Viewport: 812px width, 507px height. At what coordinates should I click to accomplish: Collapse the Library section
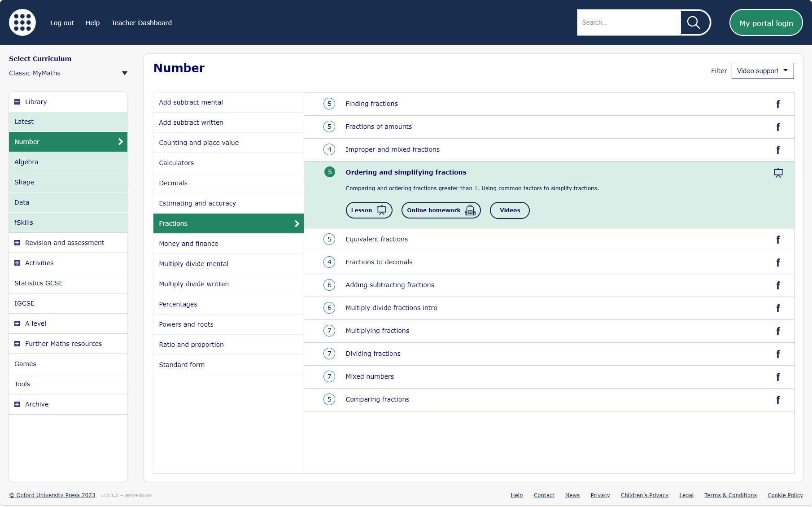click(17, 102)
